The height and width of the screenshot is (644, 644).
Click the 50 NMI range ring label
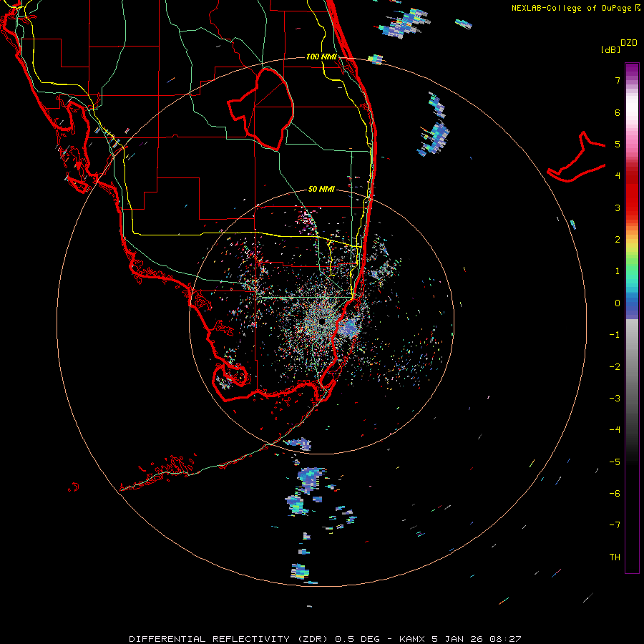pyautogui.click(x=321, y=189)
